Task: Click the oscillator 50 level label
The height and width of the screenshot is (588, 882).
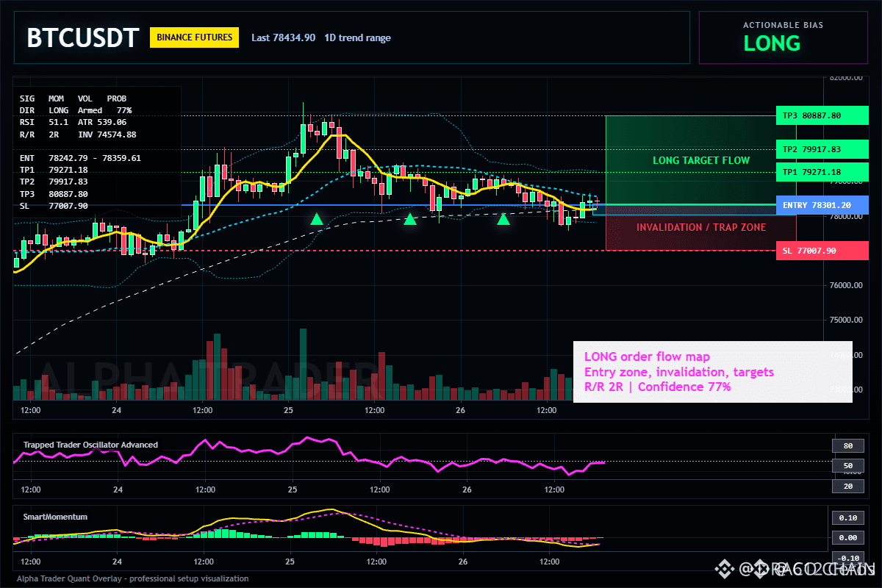Action: coord(847,466)
